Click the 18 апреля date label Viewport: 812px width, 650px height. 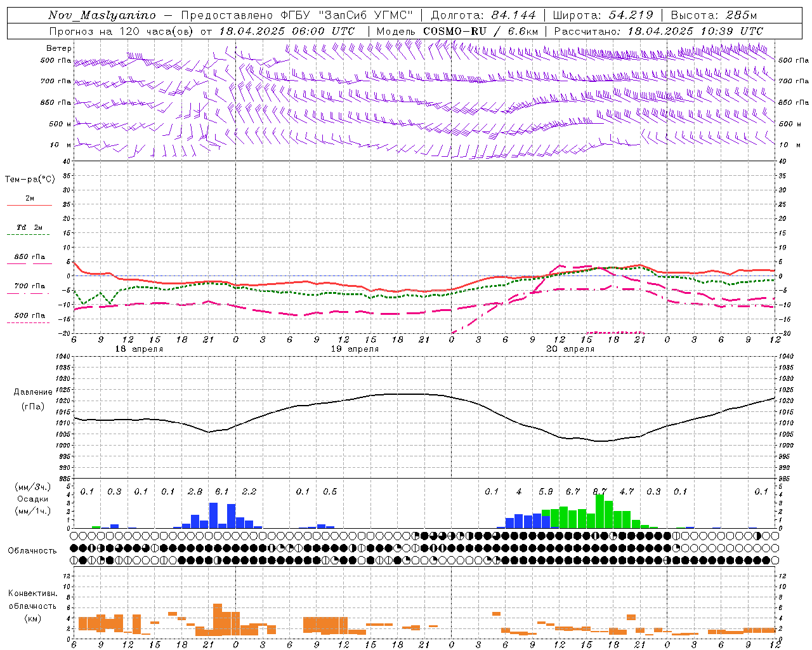(139, 349)
